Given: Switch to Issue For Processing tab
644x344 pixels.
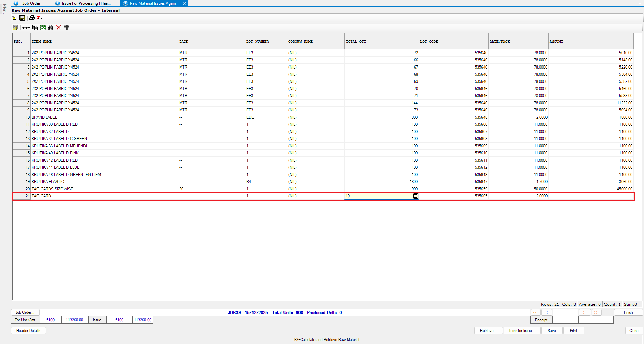Looking at the screenshot, I should tap(86, 3).
